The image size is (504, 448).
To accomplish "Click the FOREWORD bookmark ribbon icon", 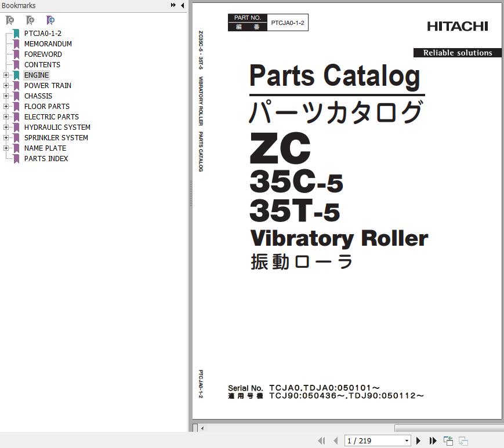I will [16, 54].
